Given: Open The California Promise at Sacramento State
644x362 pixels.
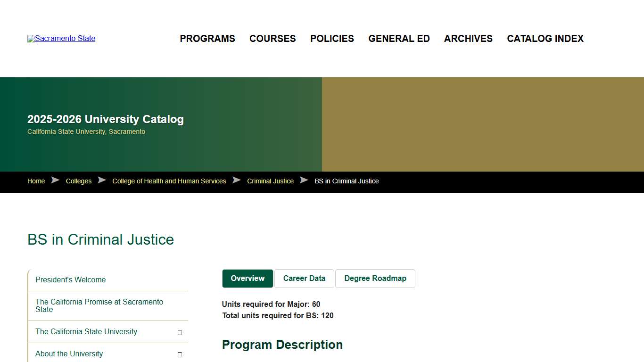Looking at the screenshot, I should coord(99,305).
